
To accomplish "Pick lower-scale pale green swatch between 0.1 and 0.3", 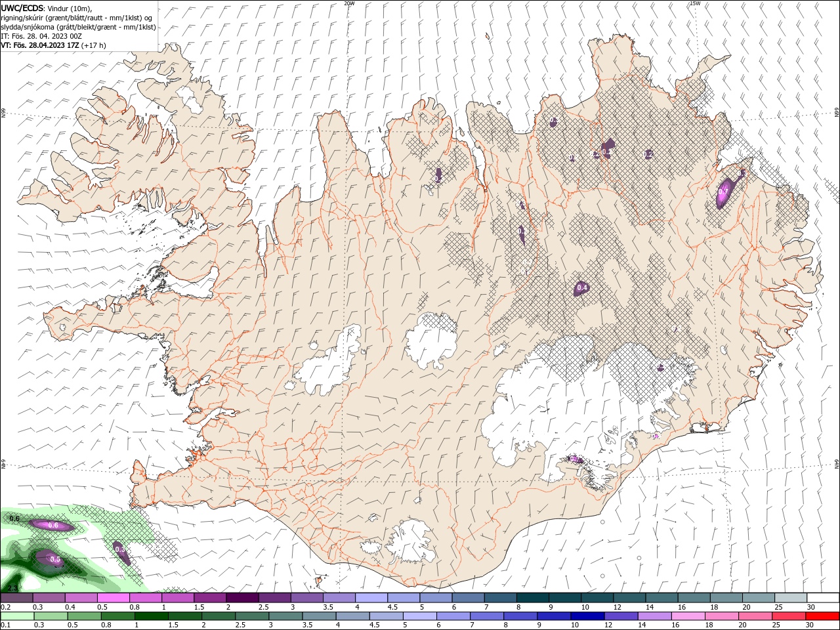I will tap(18, 616).
